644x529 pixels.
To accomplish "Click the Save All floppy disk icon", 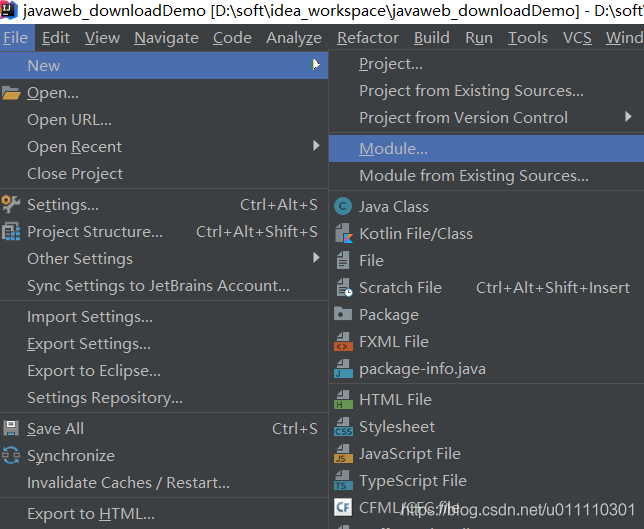I will point(11,428).
